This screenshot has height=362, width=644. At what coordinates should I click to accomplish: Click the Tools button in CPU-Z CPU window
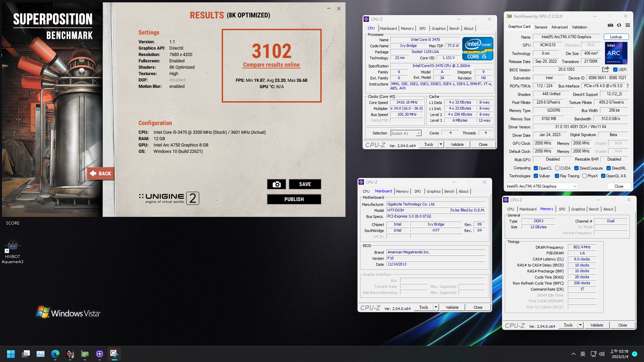pyautogui.click(x=429, y=144)
